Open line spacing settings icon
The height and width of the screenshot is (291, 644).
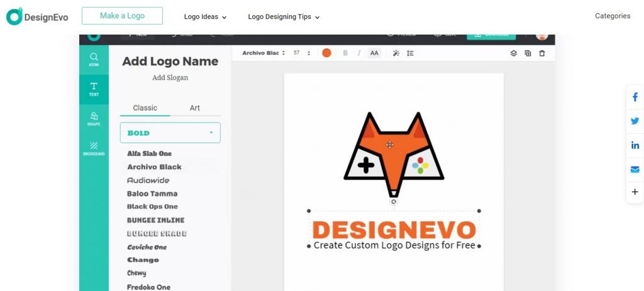tap(410, 53)
